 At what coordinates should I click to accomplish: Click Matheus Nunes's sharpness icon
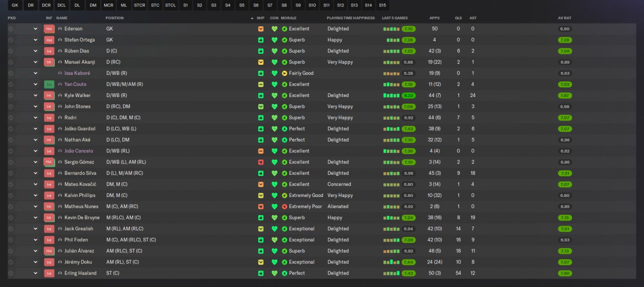[x=261, y=207]
